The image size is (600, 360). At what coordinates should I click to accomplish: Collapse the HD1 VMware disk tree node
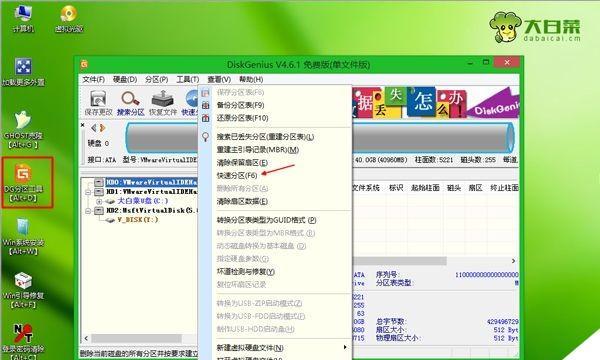click(x=88, y=192)
